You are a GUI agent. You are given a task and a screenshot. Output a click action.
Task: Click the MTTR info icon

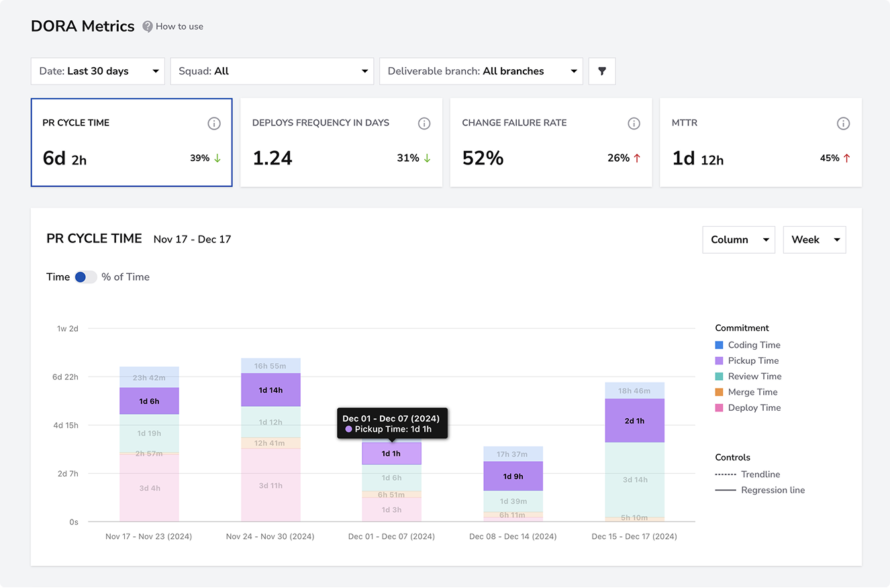coord(844,124)
